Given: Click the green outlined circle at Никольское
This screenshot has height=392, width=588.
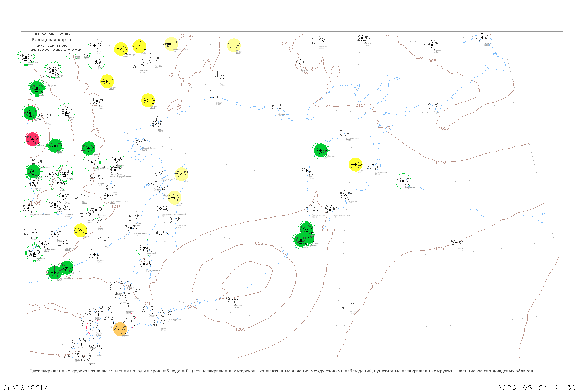Looking at the screenshot, I should tap(403, 181).
